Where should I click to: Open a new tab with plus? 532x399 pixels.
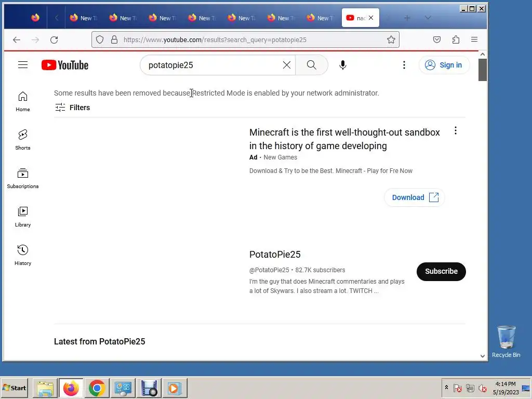tap(407, 18)
